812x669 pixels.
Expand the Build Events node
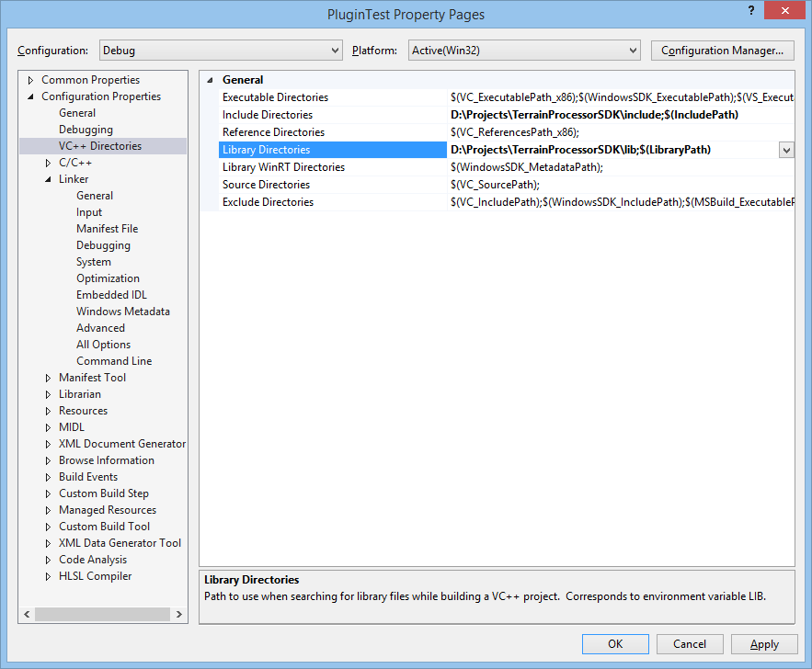point(49,477)
